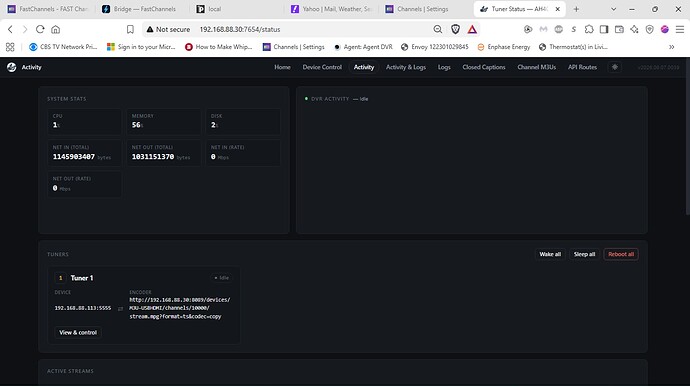Click the NET OUT total value 1031151370
Screen dimensions: 690x387
(153, 157)
